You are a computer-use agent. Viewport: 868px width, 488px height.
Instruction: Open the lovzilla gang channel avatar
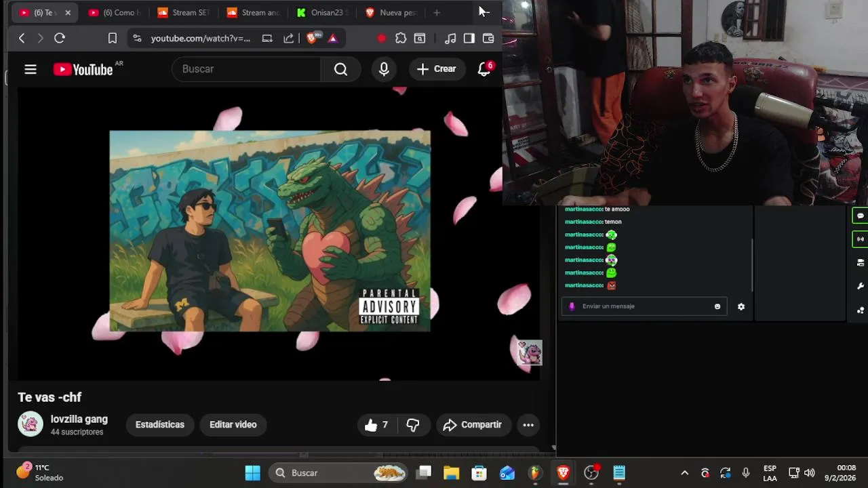(31, 424)
